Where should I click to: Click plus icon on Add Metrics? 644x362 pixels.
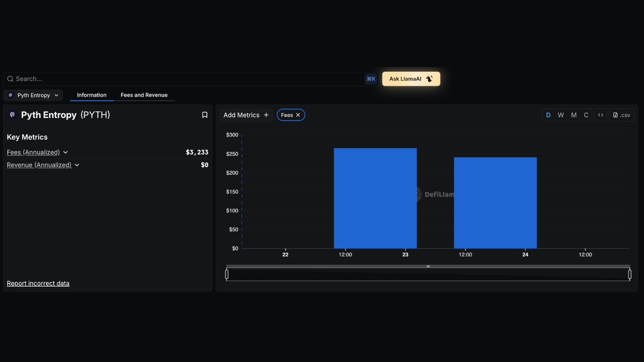coord(266,115)
